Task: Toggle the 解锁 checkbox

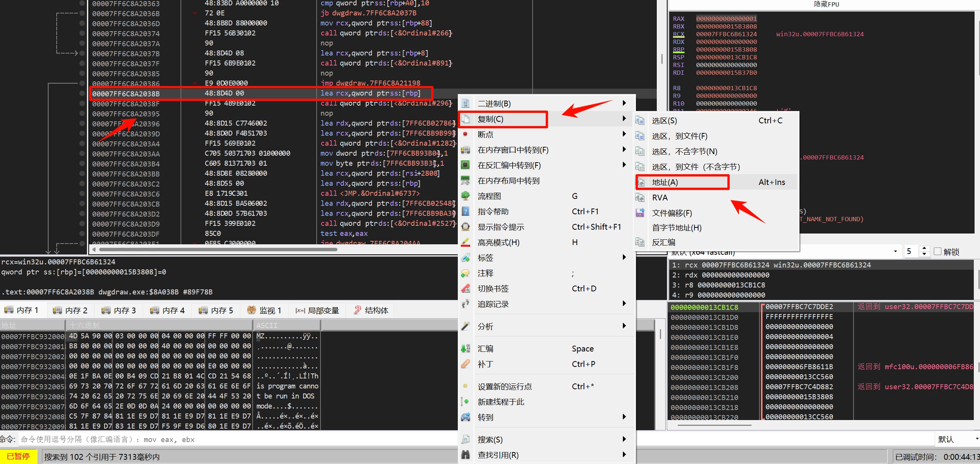Action: click(x=938, y=252)
